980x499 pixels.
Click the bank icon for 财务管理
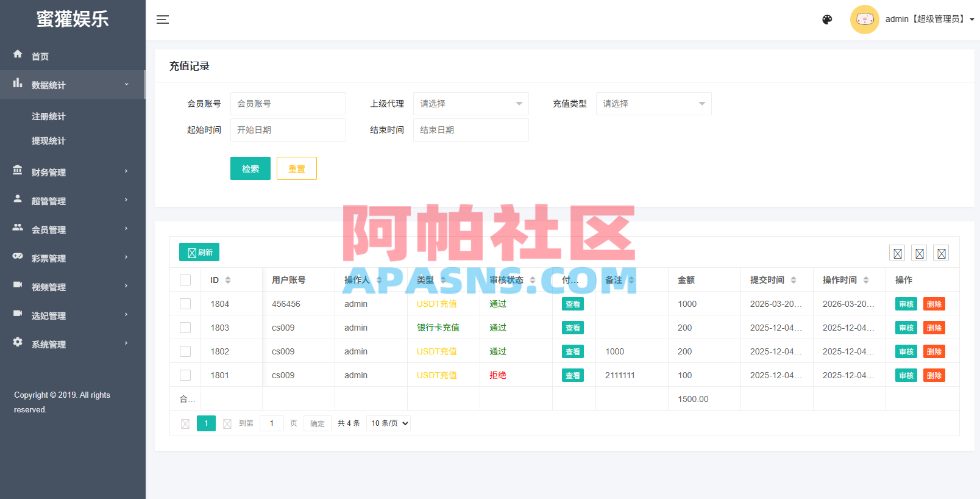pos(18,170)
